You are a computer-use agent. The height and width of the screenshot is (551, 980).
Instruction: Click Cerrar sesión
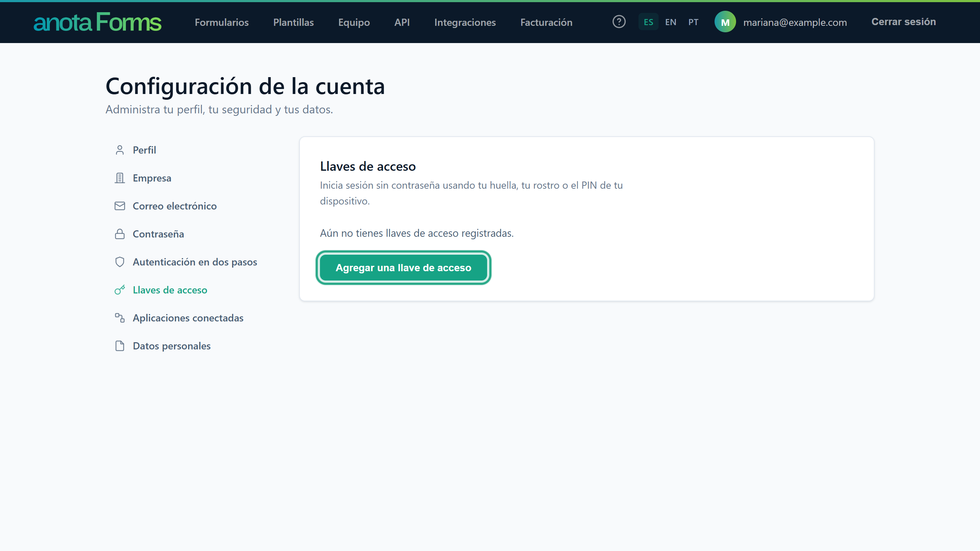(904, 22)
